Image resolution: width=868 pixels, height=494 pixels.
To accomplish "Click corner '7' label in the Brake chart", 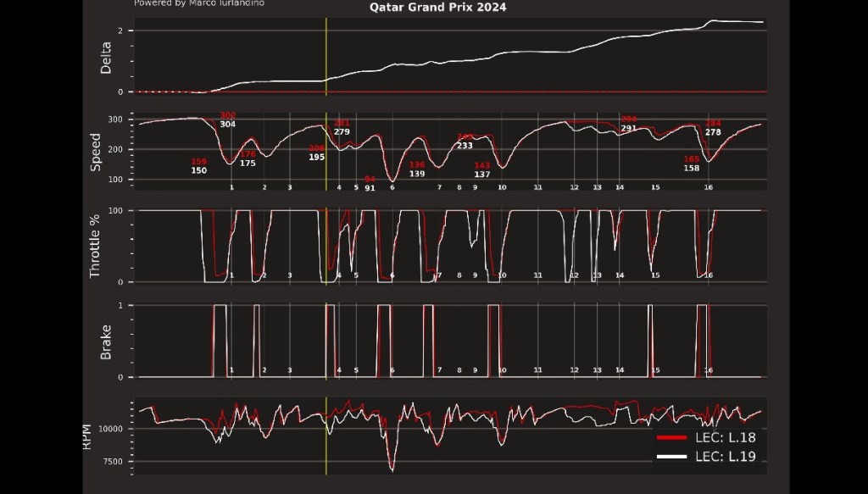I will click(440, 370).
